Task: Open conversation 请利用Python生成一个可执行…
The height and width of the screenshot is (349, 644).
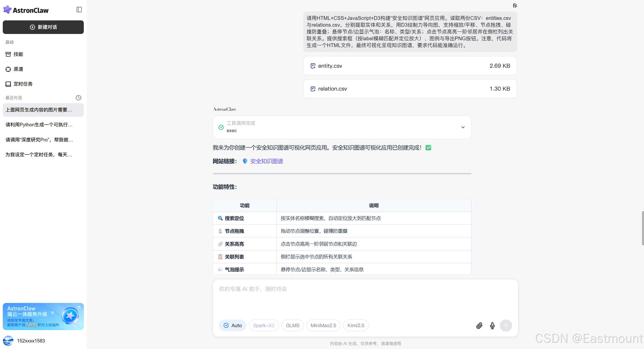Action: pos(43,125)
